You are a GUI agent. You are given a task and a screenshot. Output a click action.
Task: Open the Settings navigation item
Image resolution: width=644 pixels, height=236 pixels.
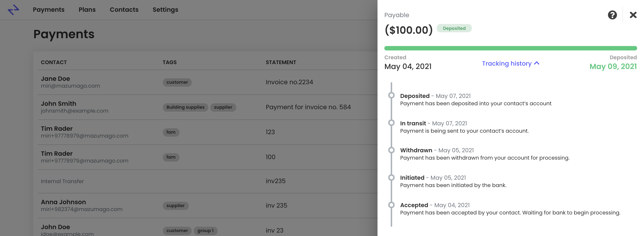point(165,10)
